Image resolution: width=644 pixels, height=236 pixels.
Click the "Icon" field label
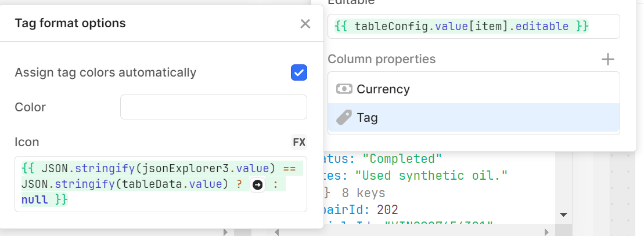pos(27,143)
